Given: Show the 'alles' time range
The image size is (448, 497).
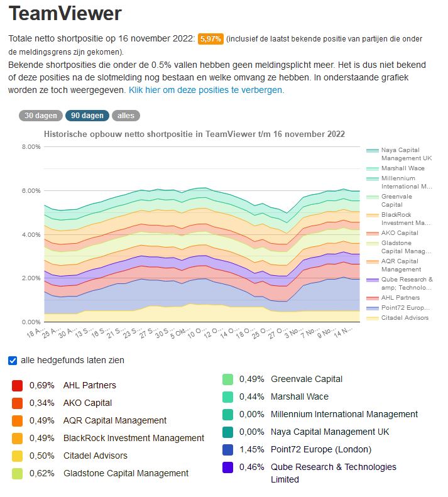Looking at the screenshot, I should (x=126, y=116).
